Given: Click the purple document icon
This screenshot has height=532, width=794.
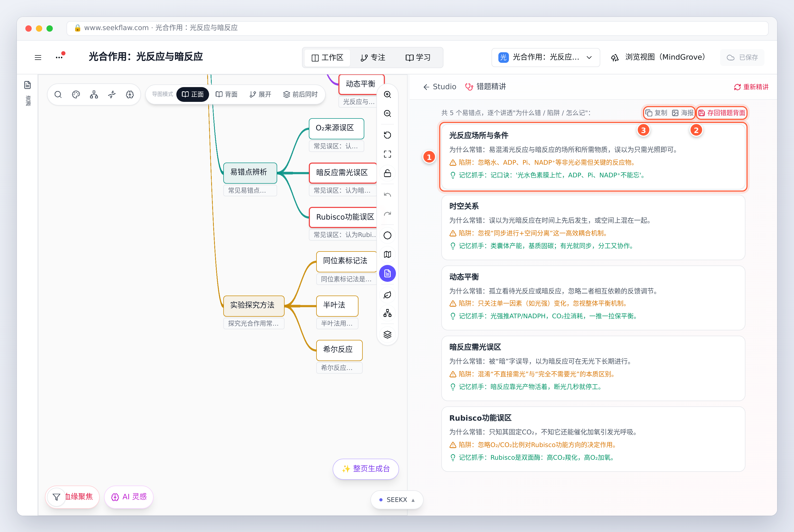Looking at the screenshot, I should click(x=387, y=273).
